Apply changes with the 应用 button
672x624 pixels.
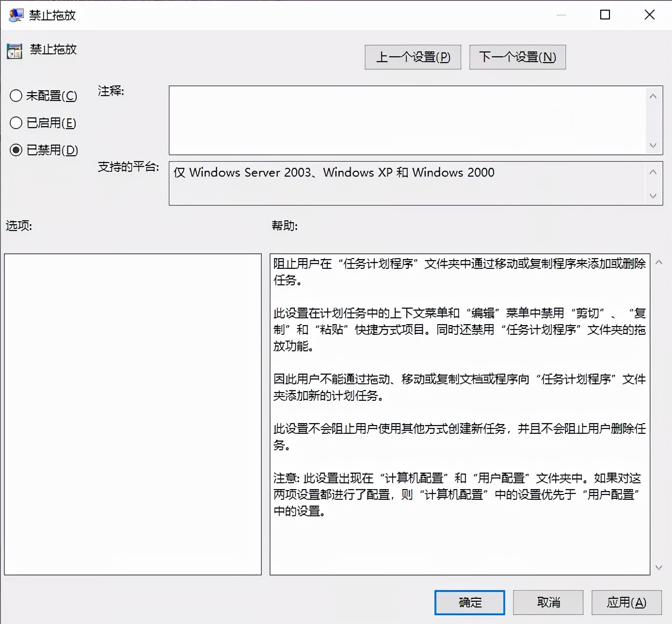tap(626, 602)
